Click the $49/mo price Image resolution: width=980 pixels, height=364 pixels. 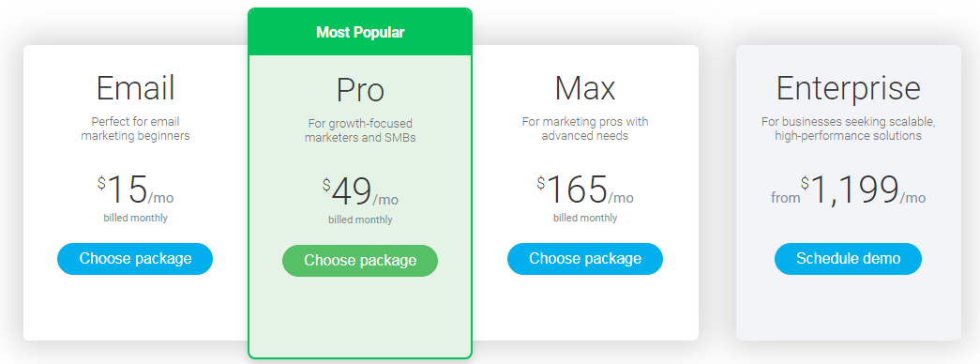point(360,192)
